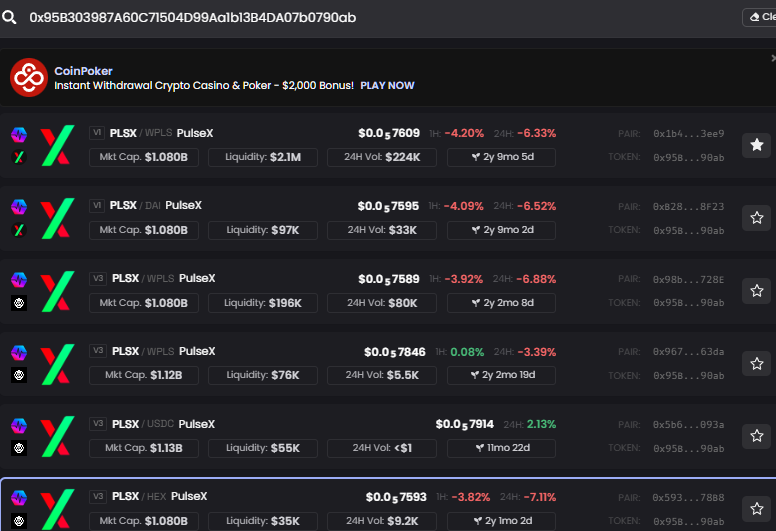Open the PLSX token logo on HEX row
The height and width of the screenshot is (531, 776).
57,509
